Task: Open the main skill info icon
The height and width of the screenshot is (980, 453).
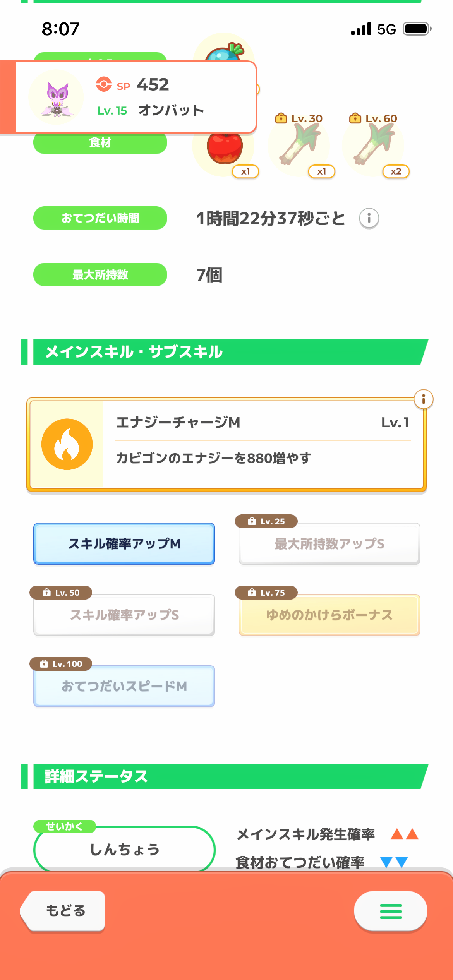Action: tap(423, 399)
